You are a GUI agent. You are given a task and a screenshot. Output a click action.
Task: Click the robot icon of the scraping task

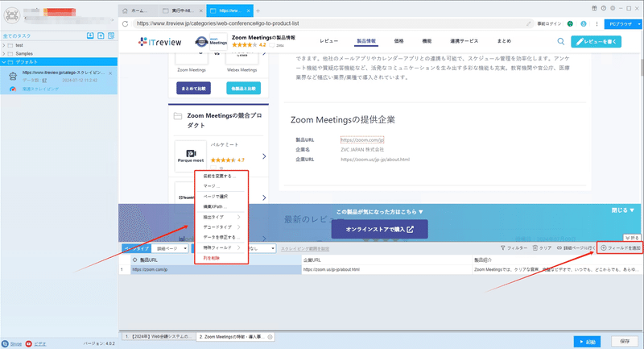pyautogui.click(x=13, y=76)
